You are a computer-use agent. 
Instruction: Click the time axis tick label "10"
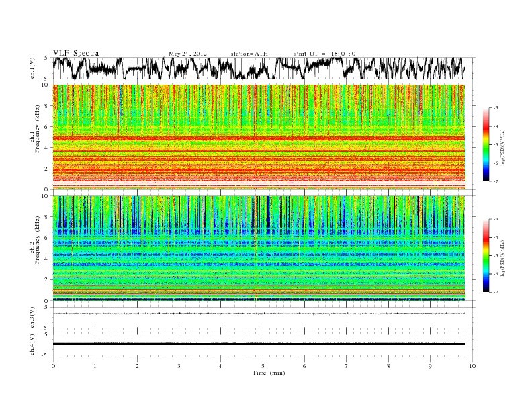472,366
